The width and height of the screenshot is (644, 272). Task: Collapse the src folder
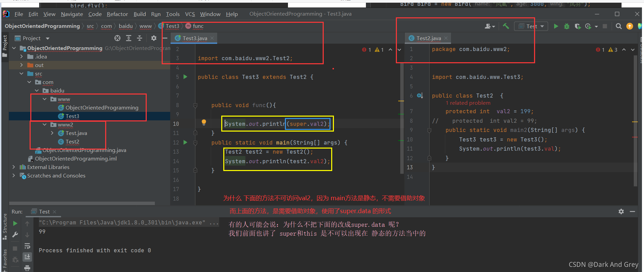tap(21, 73)
